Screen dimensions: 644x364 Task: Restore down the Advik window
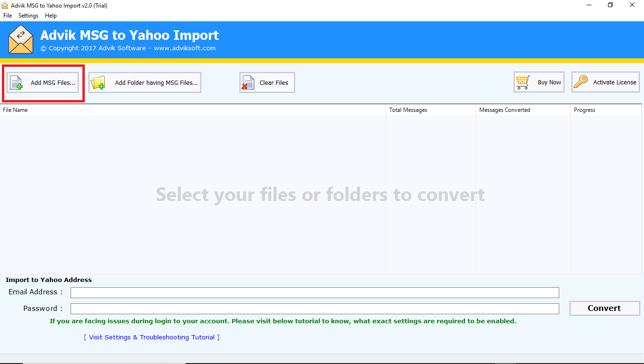click(610, 5)
